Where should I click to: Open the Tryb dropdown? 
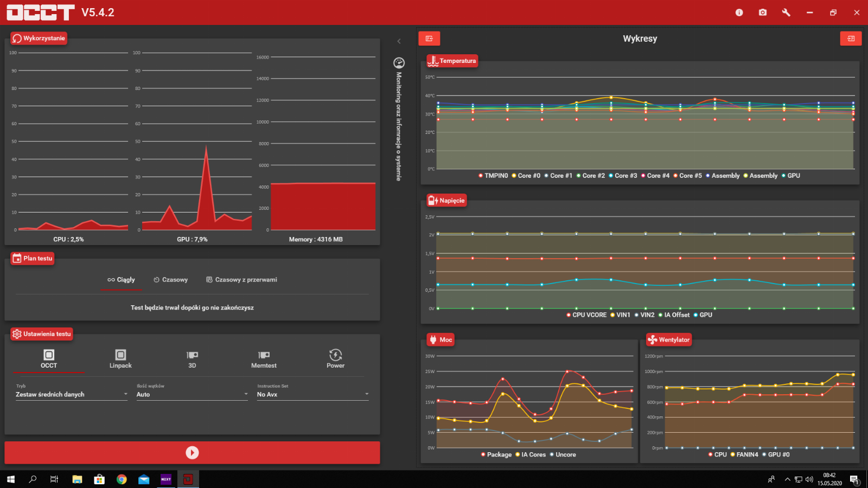click(72, 394)
